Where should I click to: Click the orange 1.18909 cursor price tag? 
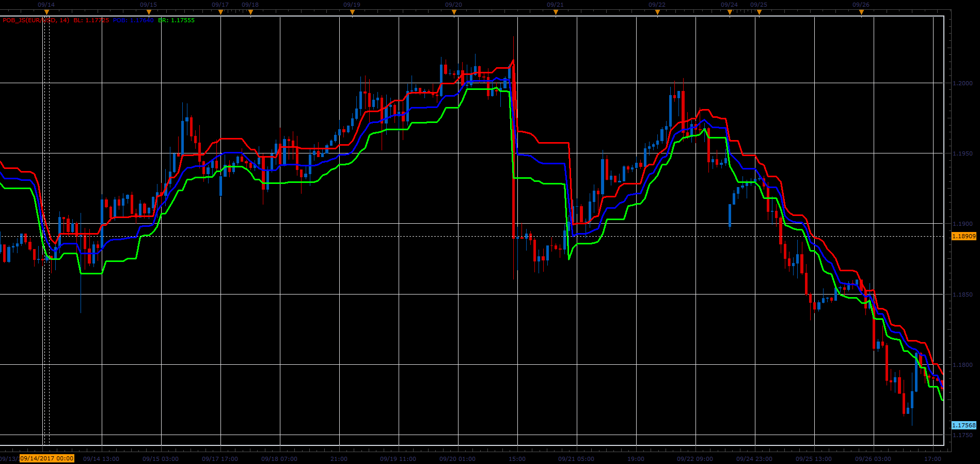pos(964,236)
